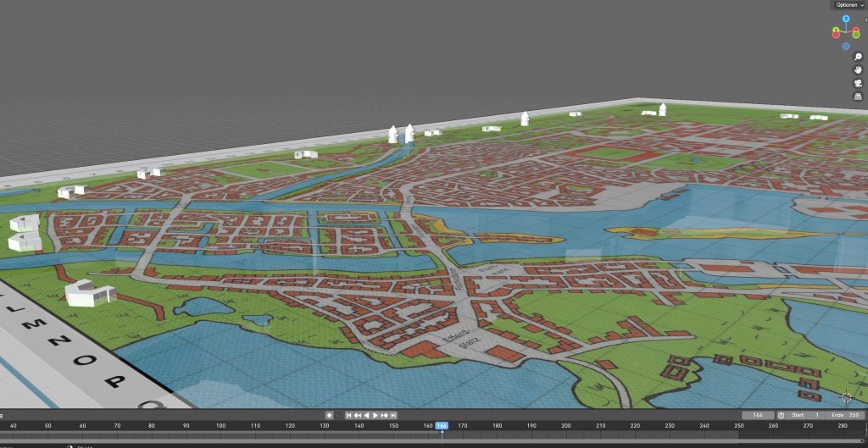The width and height of the screenshot is (868, 448).
Task: Toggle preview range with the clock icon
Action: 781,415
